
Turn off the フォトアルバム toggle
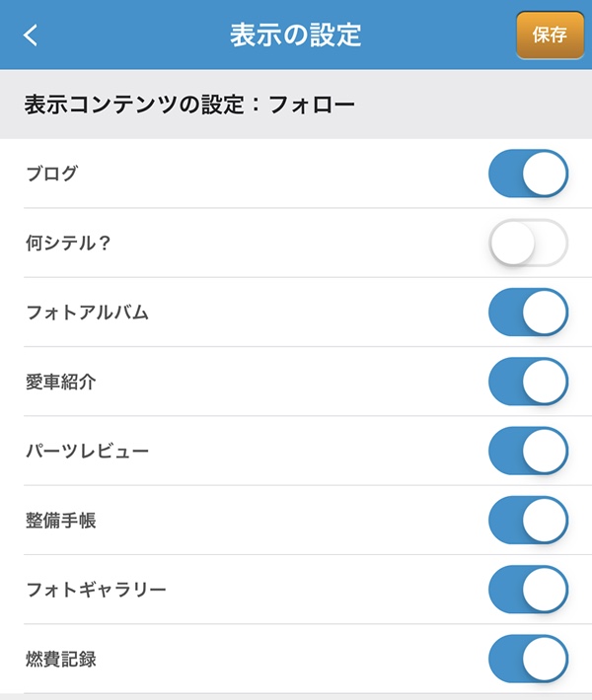pos(529,313)
